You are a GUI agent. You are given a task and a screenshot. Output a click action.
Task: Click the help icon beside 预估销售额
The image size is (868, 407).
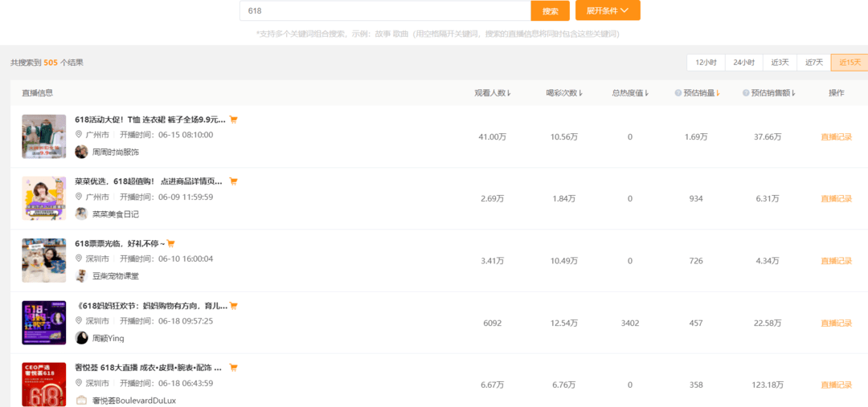pos(746,93)
